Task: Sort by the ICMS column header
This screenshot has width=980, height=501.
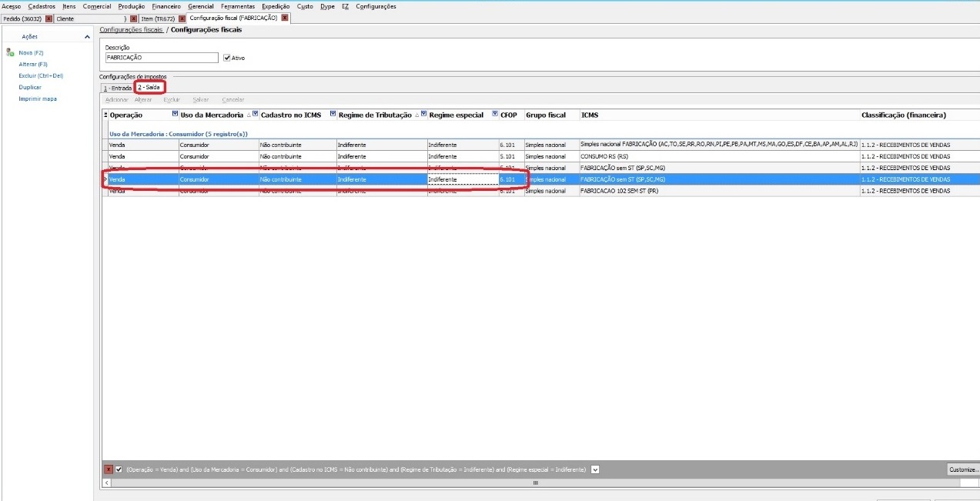Action: pyautogui.click(x=719, y=115)
